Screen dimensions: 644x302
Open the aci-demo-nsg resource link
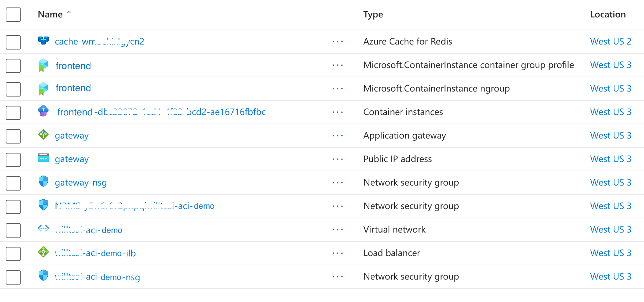[97, 277]
